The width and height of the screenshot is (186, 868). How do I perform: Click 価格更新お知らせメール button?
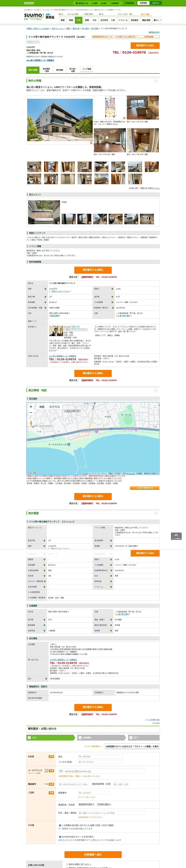(102, 37)
